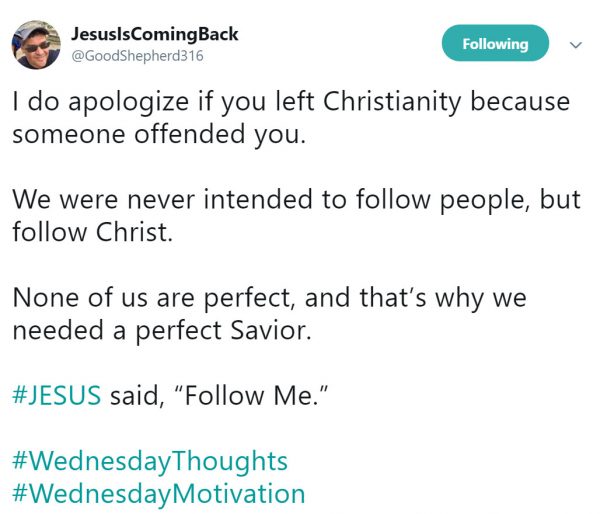Open the @GoodShepherd316 handle
The height and width of the screenshot is (514, 600).
(137, 56)
